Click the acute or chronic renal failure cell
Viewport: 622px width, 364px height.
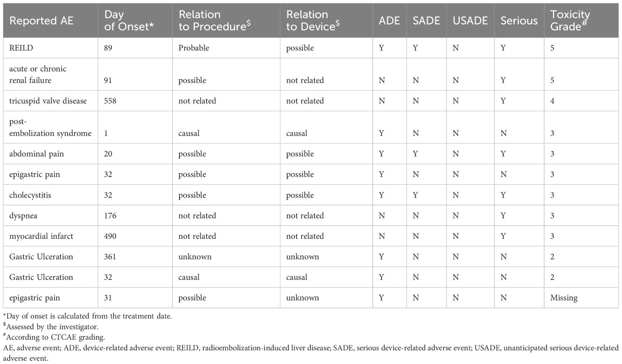click(38, 75)
